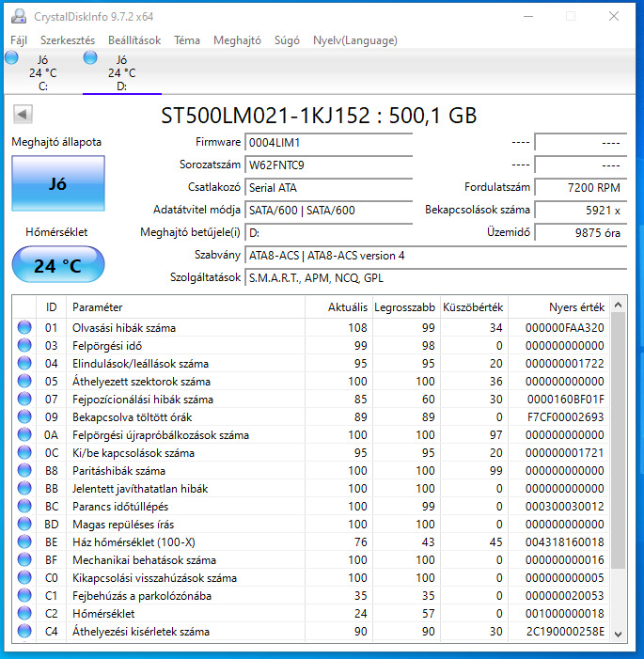Click status icon for Mechanikai behatások száma

tap(24, 559)
